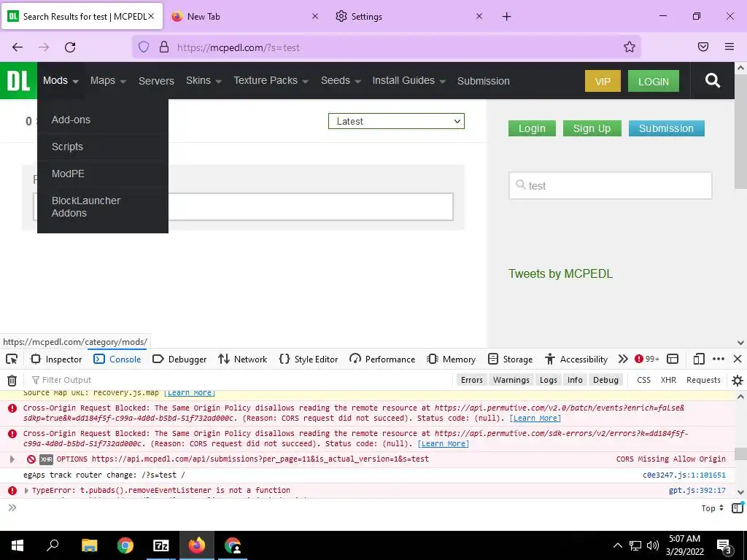Image resolution: width=747 pixels, height=560 pixels.
Task: Open console settings gear icon
Action: click(738, 381)
